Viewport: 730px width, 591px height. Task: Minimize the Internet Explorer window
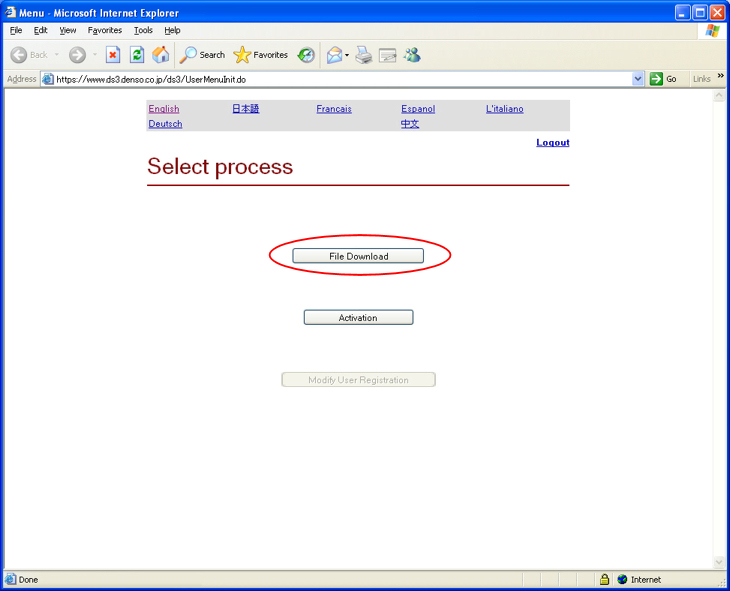[x=683, y=13]
